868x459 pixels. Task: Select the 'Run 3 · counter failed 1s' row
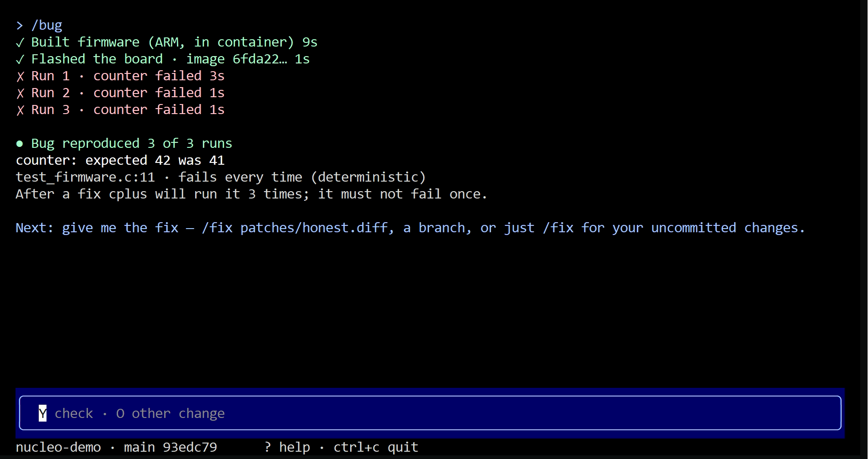(x=120, y=110)
